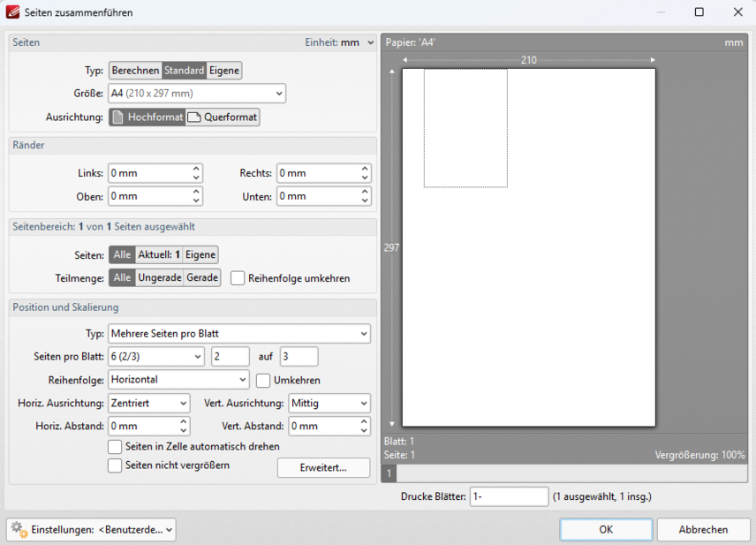Enable Reihenfolge umkehren checkbox

(238, 278)
